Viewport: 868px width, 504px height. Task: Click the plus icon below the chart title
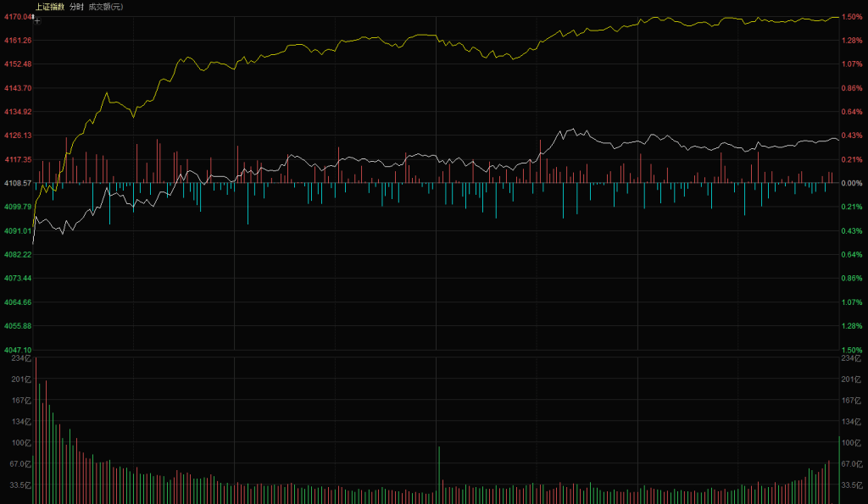pyautogui.click(x=36, y=21)
